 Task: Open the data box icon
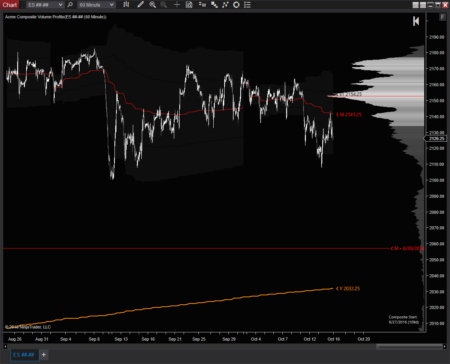(x=189, y=5)
